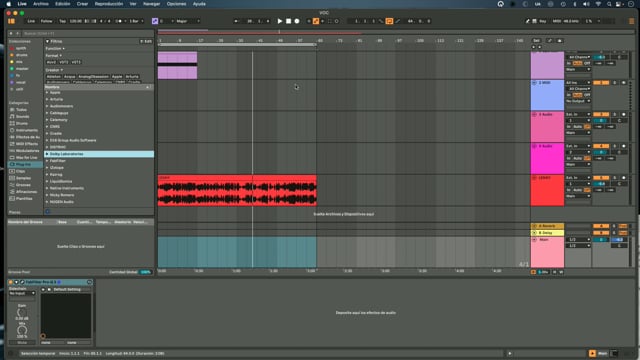Open the Live application menu
Screen dimensions: 640x360
pyautogui.click(x=22, y=4)
